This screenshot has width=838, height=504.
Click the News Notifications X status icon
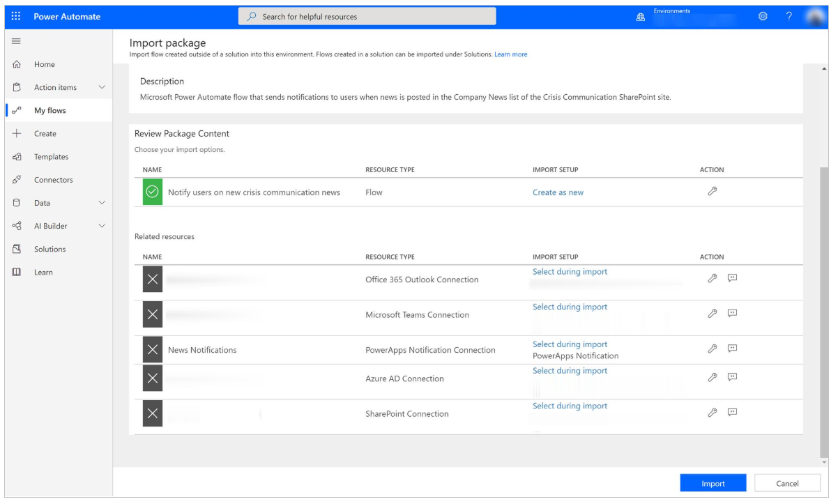click(153, 350)
